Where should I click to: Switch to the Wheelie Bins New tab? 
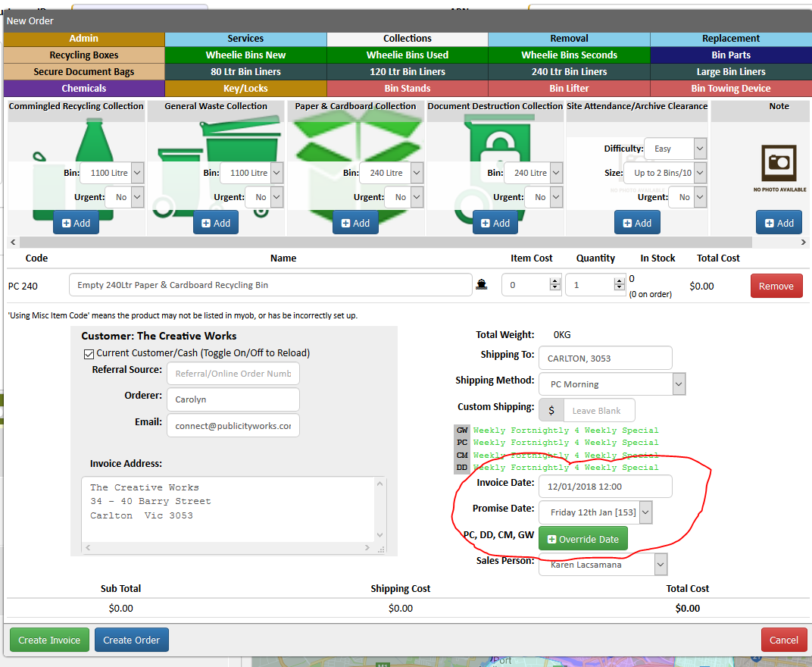[x=245, y=55]
